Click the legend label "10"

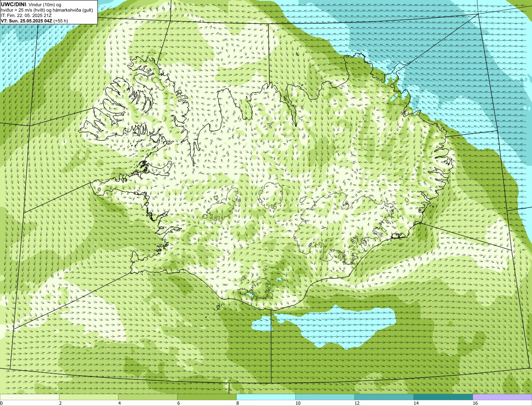pos(298,403)
